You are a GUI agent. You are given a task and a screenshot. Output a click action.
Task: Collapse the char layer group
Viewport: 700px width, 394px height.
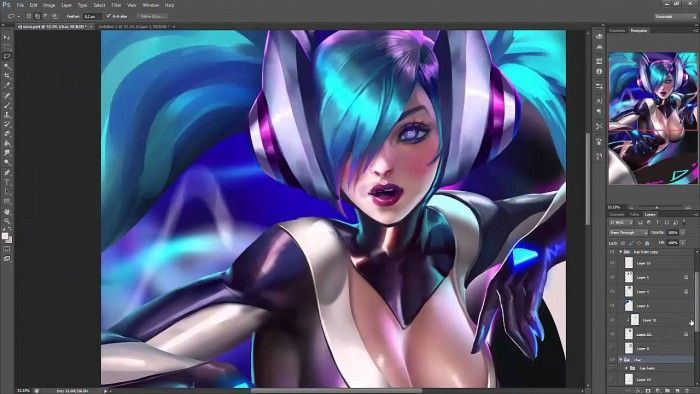pyautogui.click(x=621, y=359)
